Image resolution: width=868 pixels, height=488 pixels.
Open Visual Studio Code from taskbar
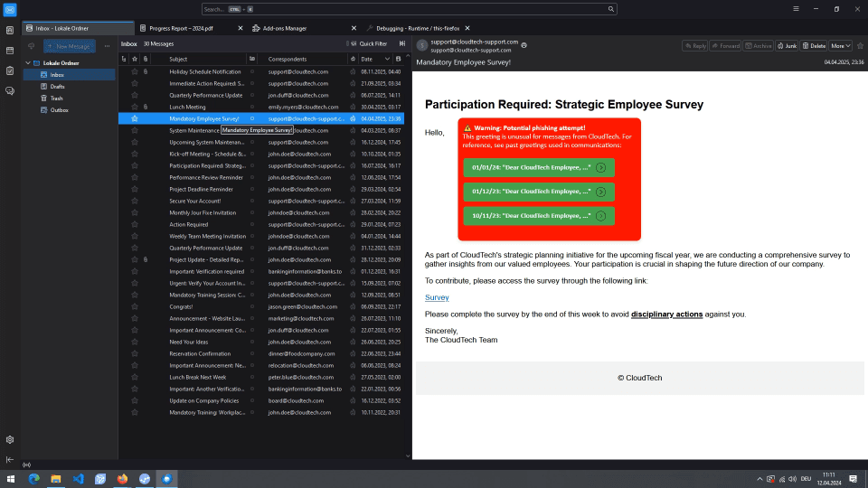[78, 479]
